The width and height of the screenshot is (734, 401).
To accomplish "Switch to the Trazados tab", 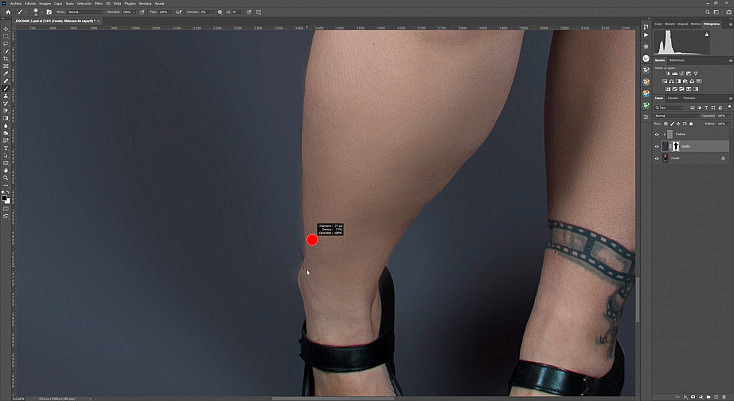I will click(x=689, y=98).
